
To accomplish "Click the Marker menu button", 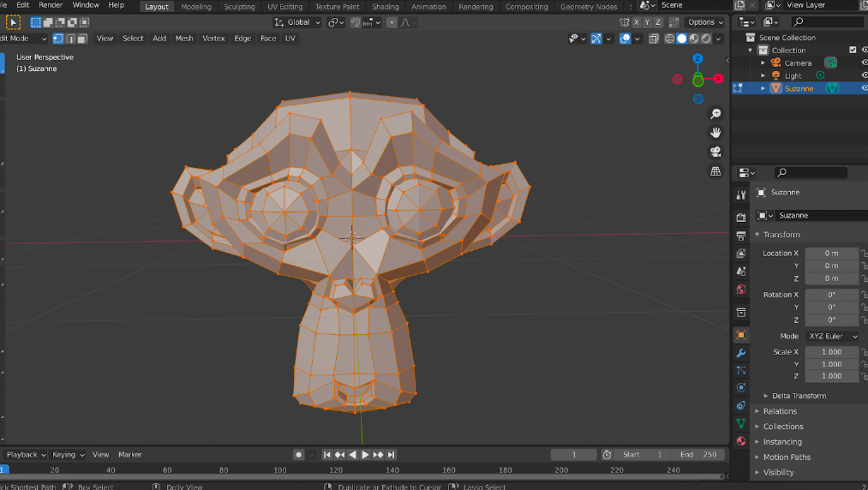I will tap(130, 455).
